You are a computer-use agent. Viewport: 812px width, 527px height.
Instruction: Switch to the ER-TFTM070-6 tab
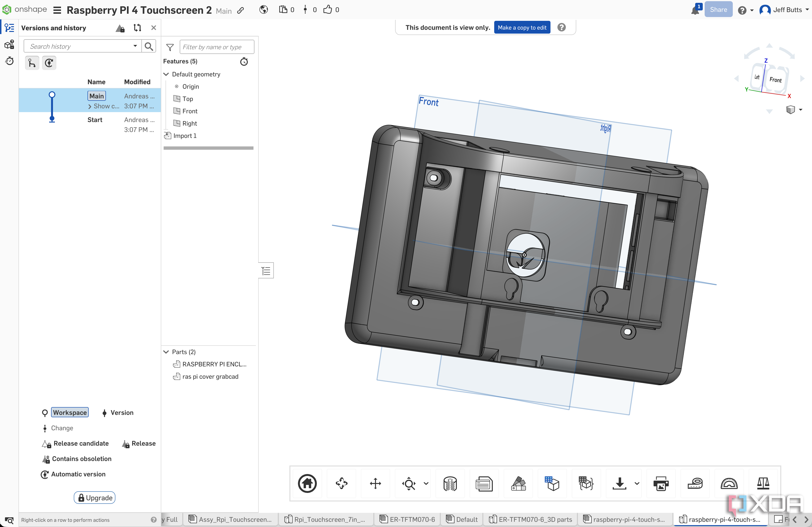407,519
